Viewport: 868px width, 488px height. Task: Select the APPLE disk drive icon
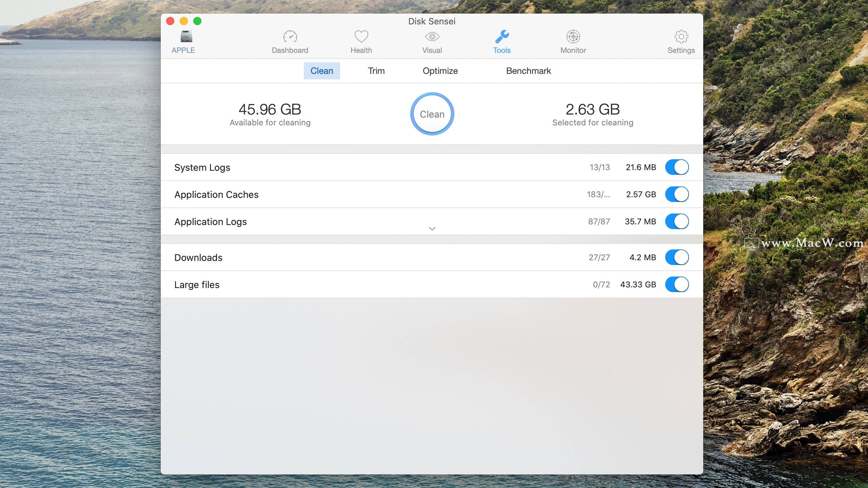(x=186, y=37)
